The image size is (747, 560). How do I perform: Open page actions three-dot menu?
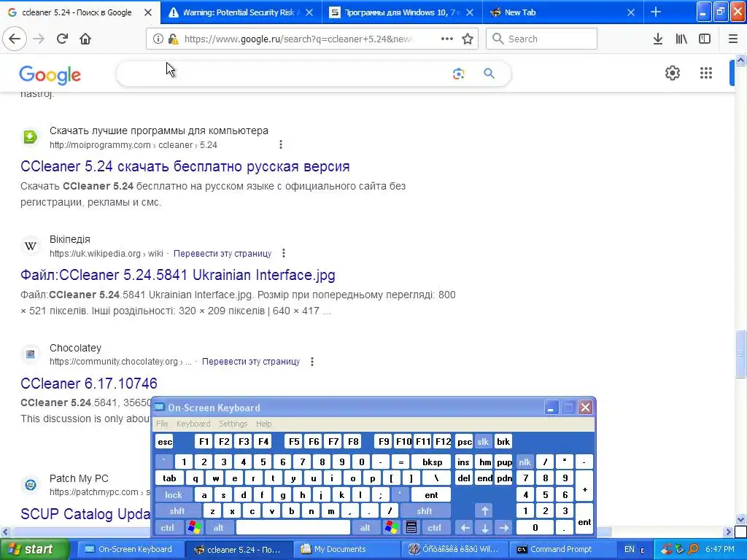click(446, 39)
